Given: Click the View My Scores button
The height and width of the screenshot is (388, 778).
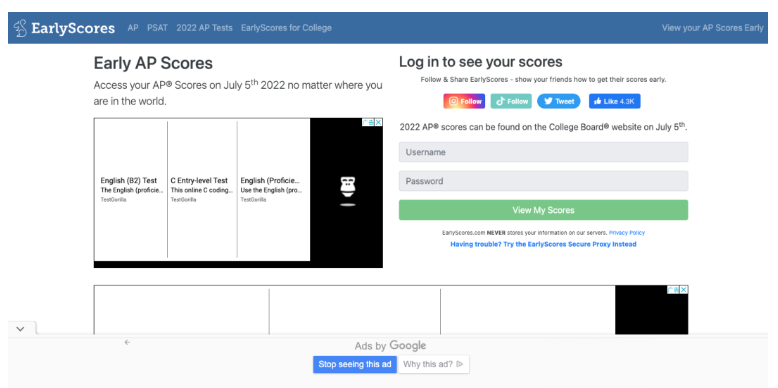Looking at the screenshot, I should click(x=543, y=210).
